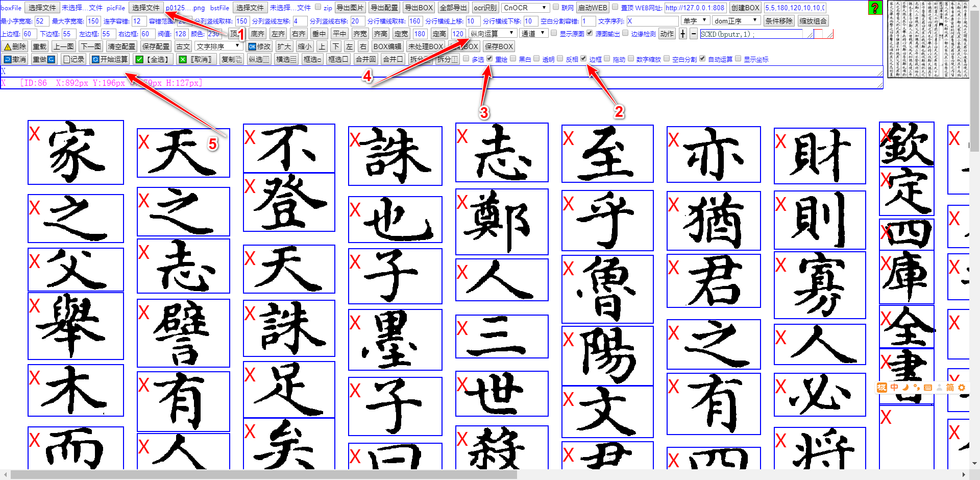The width and height of the screenshot is (980, 480).
Task: Enable the 多选 multi-select checkbox
Action: pyautogui.click(x=466, y=59)
